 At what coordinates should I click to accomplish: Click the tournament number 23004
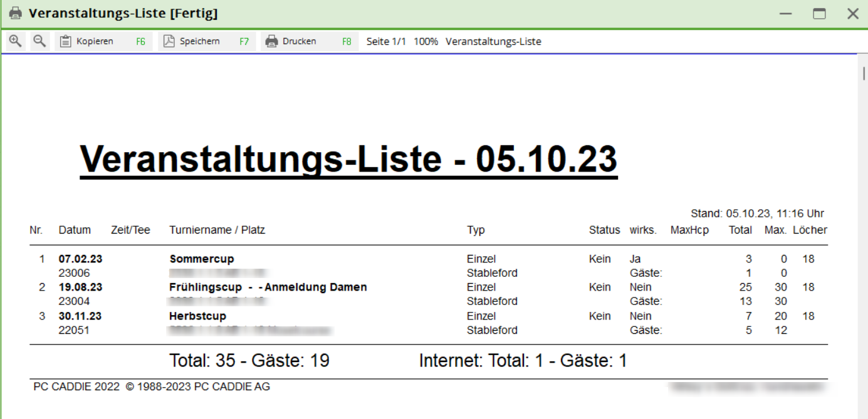coord(74,301)
